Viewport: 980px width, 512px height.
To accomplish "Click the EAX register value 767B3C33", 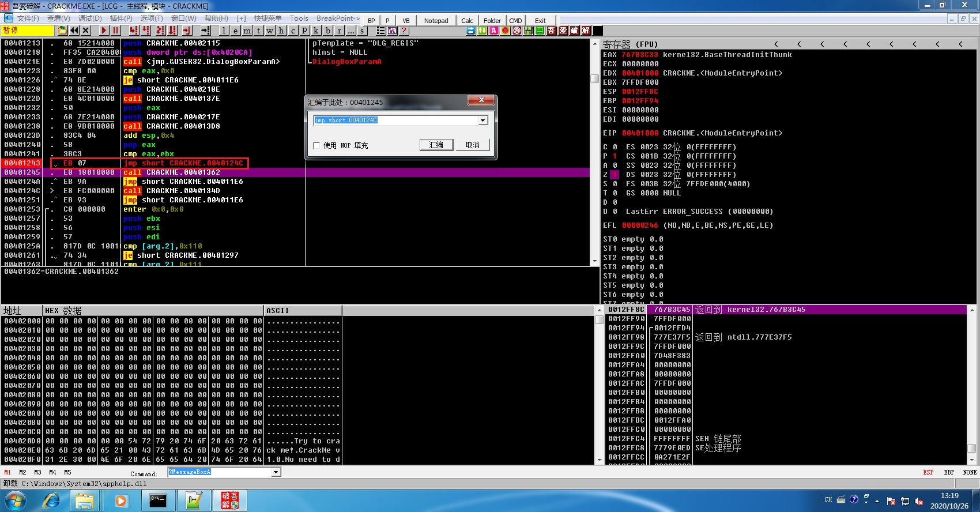I will [x=640, y=55].
